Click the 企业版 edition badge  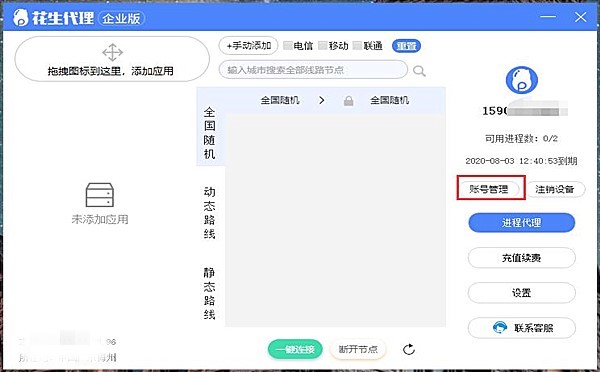[121, 18]
